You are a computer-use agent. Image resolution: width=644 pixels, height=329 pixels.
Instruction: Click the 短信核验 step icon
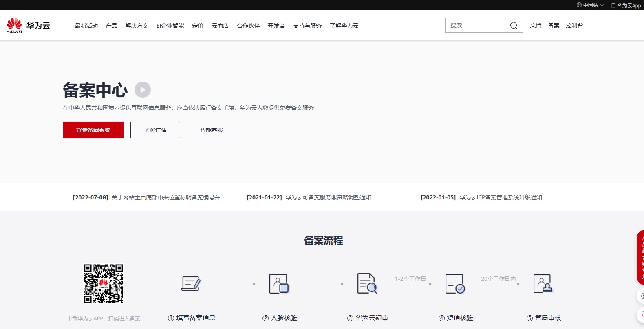[x=455, y=284]
